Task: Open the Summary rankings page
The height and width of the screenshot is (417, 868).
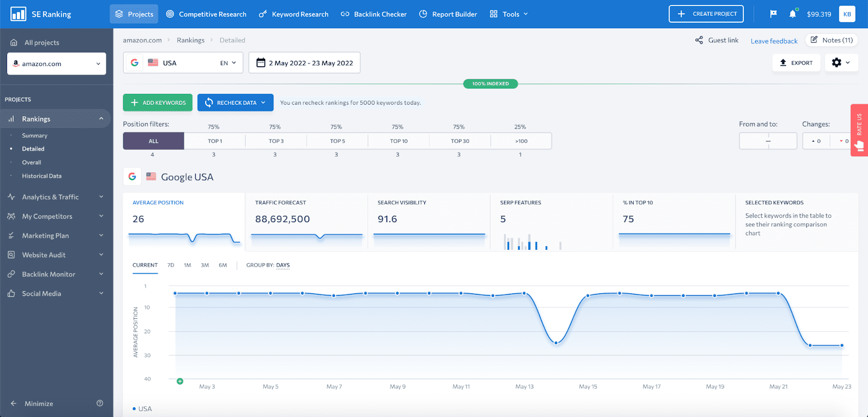Action: point(35,136)
